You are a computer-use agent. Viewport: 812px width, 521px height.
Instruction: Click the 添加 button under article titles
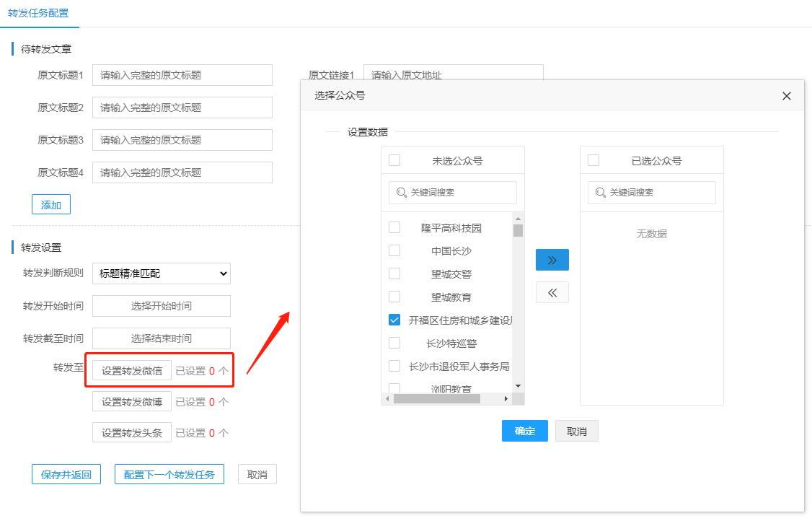(50, 205)
